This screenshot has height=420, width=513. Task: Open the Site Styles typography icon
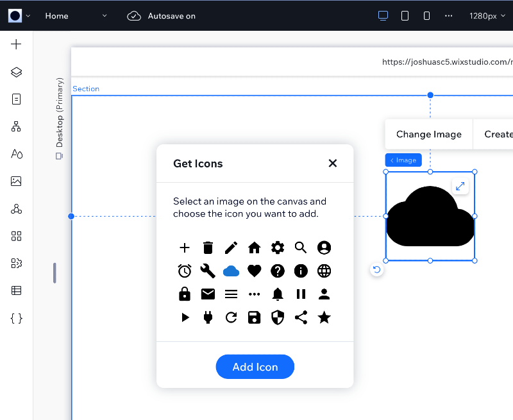point(17,154)
